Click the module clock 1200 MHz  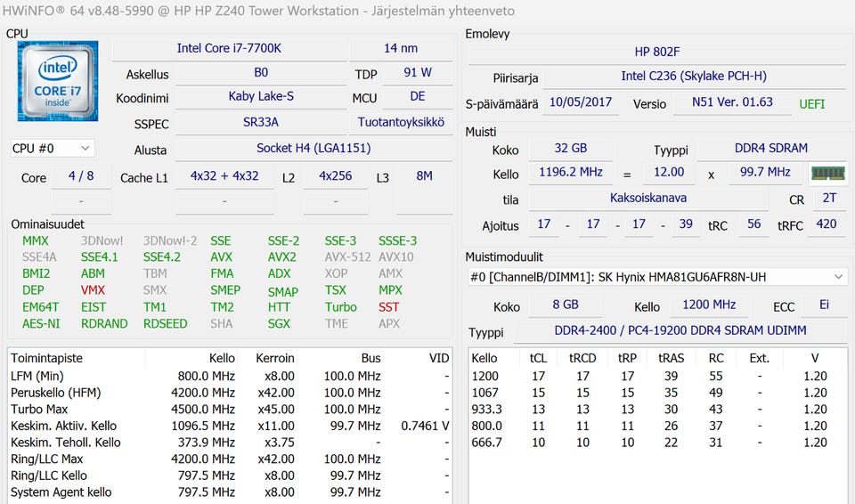point(709,305)
